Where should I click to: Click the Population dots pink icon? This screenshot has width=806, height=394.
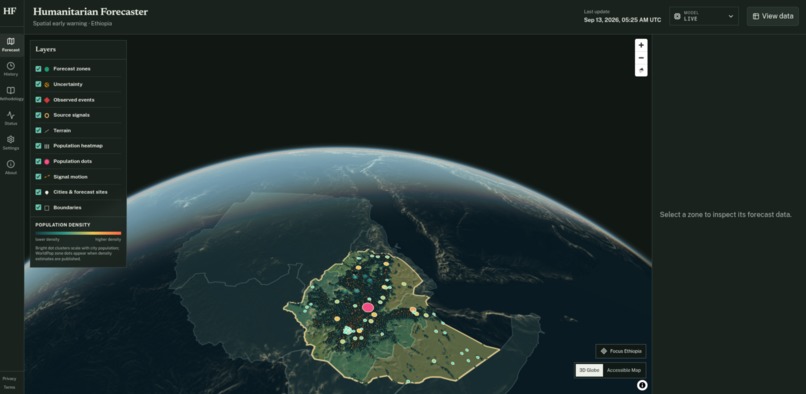click(x=47, y=162)
